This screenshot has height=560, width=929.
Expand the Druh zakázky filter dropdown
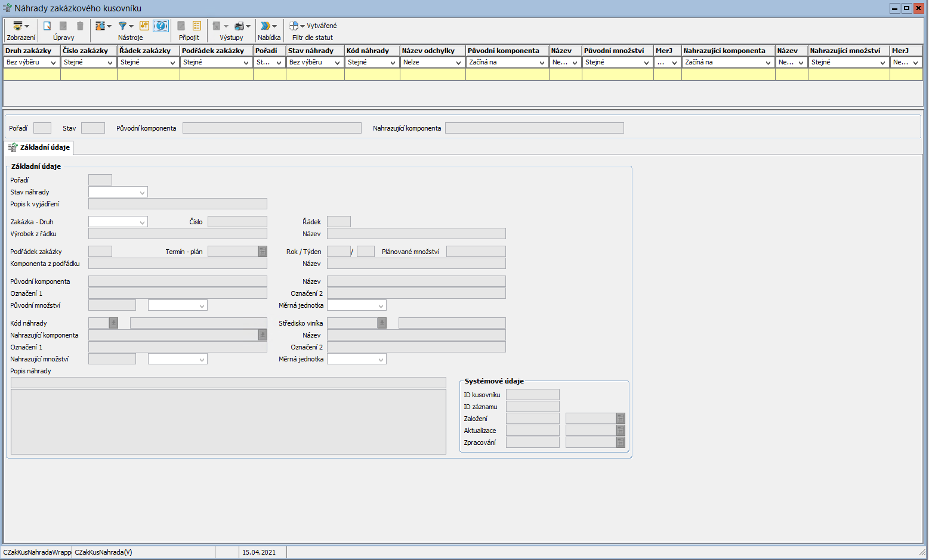click(x=53, y=63)
